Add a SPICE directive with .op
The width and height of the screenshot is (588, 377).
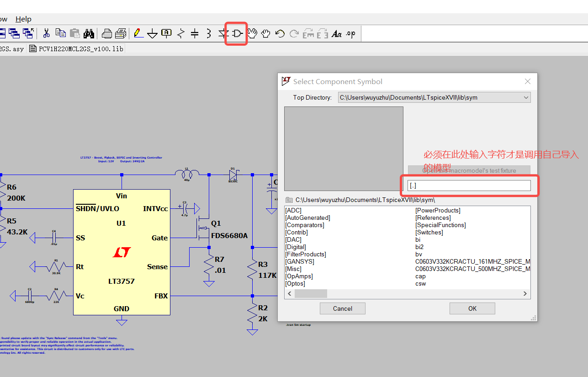coord(350,33)
